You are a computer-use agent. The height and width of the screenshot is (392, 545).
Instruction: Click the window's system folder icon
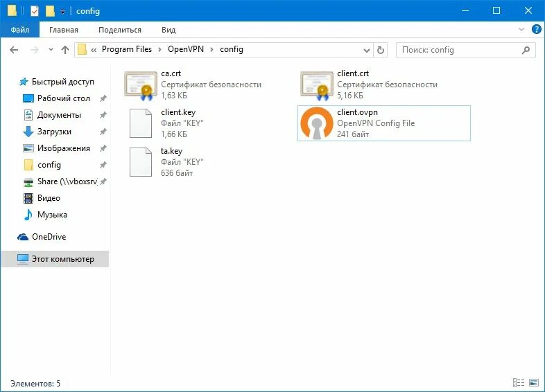(x=12, y=11)
